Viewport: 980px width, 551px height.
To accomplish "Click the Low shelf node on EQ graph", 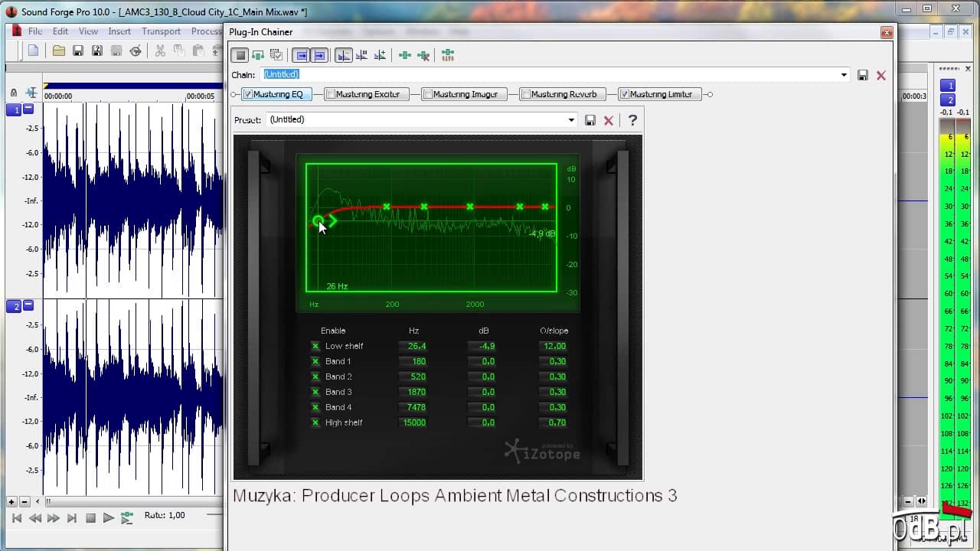I will 318,221.
